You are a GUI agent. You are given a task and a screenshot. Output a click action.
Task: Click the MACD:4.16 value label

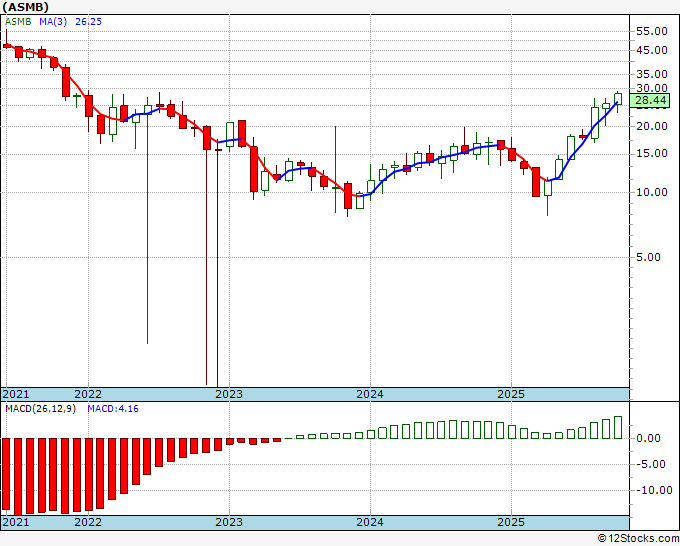(113, 409)
